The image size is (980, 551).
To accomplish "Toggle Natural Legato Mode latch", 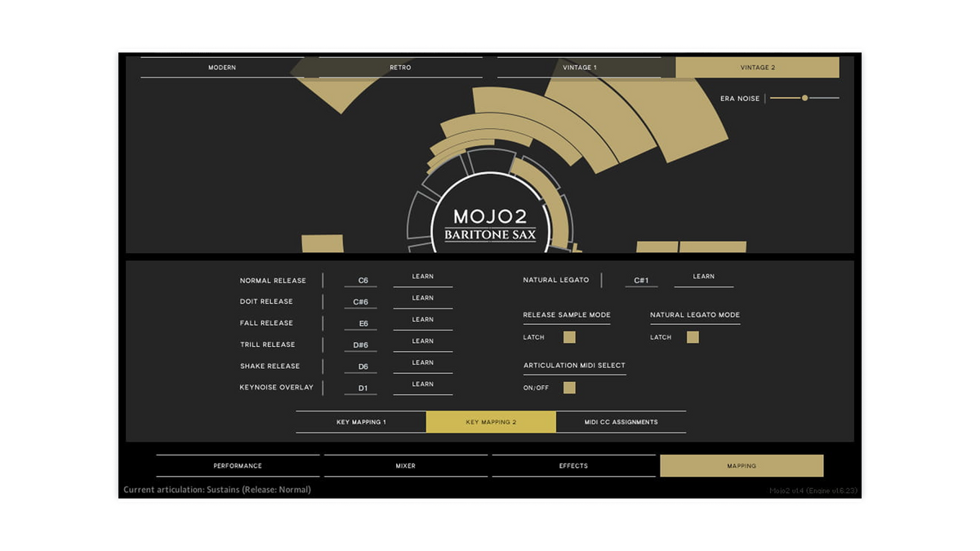I will tap(693, 337).
